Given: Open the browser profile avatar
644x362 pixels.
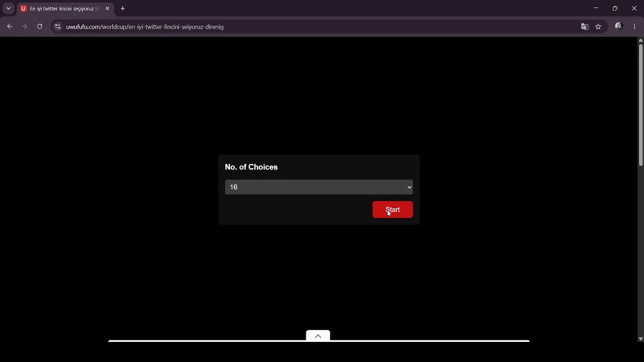Looking at the screenshot, I should pos(619,27).
